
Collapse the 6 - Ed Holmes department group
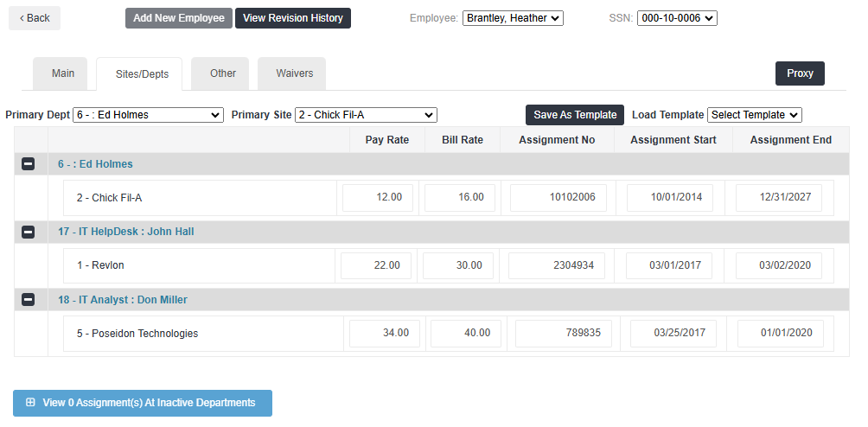(28, 164)
